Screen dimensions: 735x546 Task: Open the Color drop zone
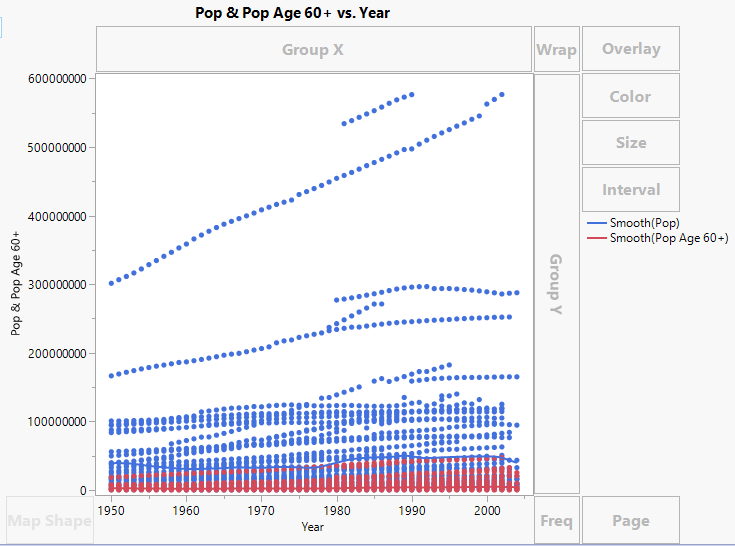pos(631,96)
